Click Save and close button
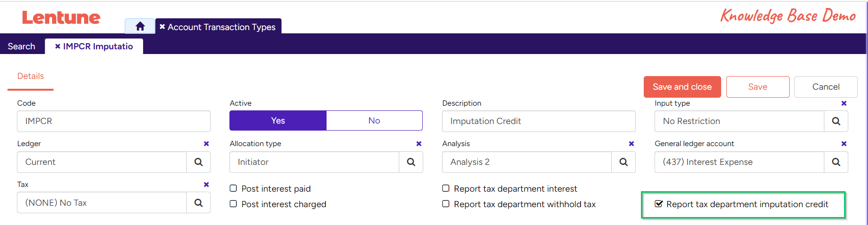Image resolution: width=868 pixels, height=225 pixels. click(682, 87)
